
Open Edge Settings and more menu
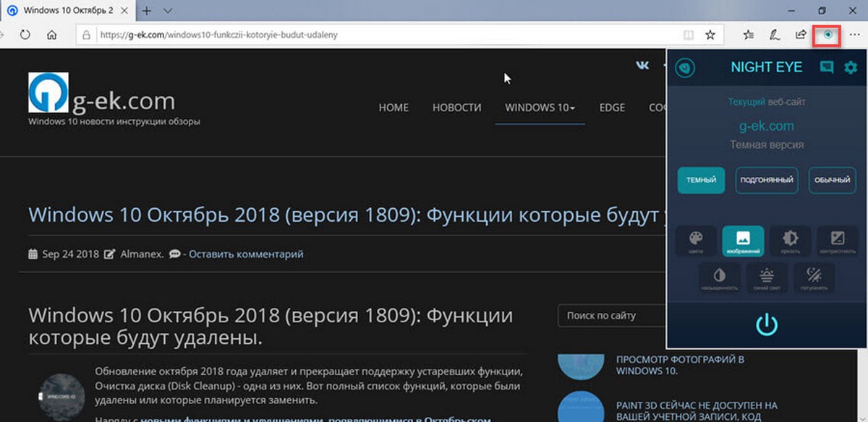tap(854, 34)
